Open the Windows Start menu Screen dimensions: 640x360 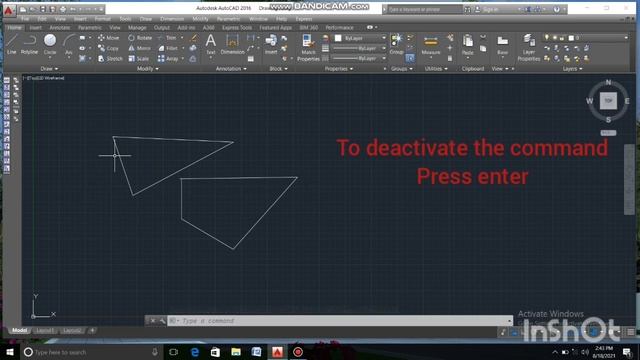click(10, 352)
